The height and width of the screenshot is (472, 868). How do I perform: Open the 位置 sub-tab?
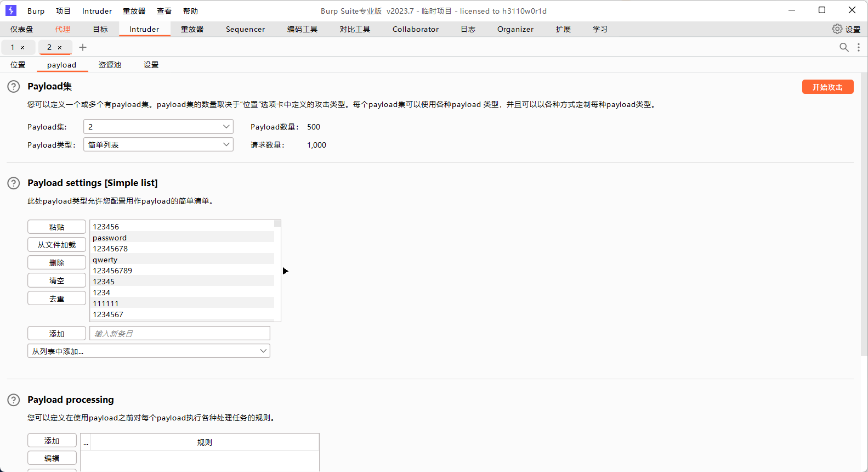tap(18, 65)
